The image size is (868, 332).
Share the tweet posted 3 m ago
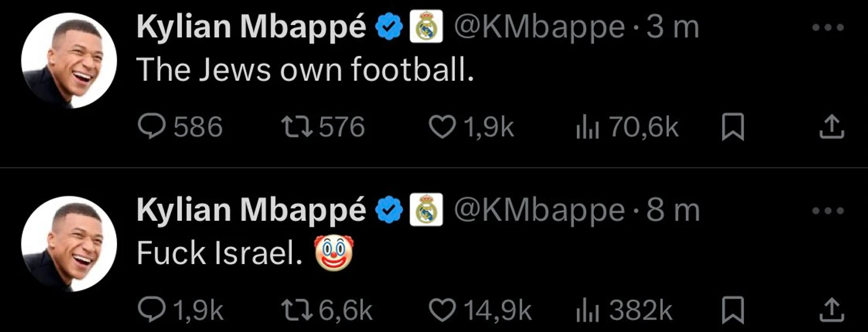point(832,127)
